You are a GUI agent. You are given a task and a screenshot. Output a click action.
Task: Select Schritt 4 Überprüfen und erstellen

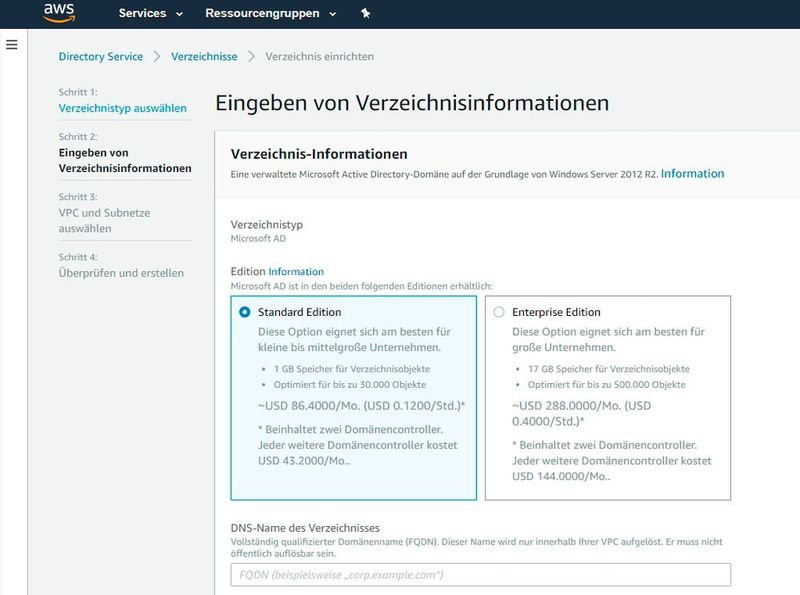tap(124, 271)
